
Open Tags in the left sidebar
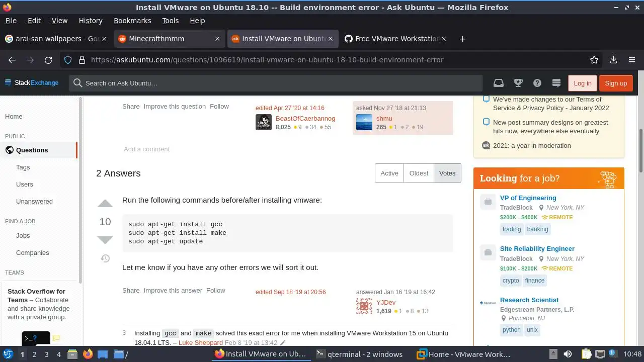[23, 167]
